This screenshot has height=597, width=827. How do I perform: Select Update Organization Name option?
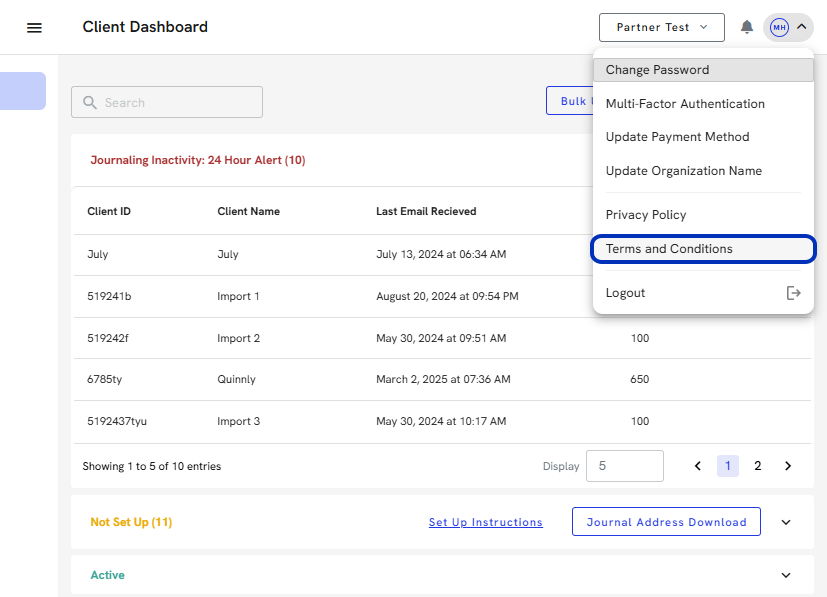(683, 171)
